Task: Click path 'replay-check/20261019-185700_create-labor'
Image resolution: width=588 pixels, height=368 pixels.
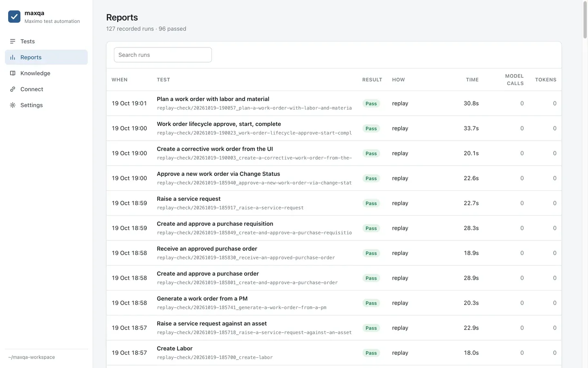Action: pos(215,357)
